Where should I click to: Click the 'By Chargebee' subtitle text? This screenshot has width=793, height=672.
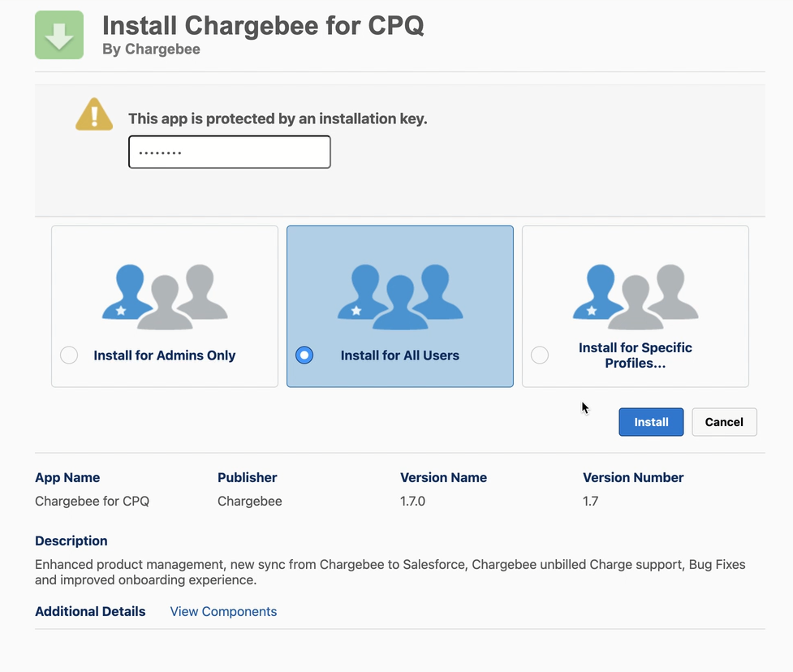[x=151, y=50]
